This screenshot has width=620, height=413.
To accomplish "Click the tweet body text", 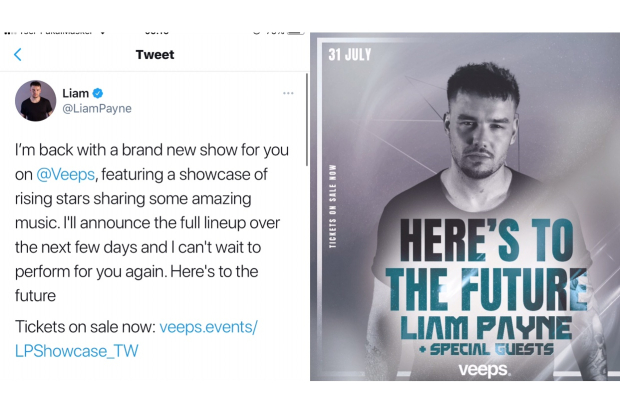I will click(x=150, y=222).
